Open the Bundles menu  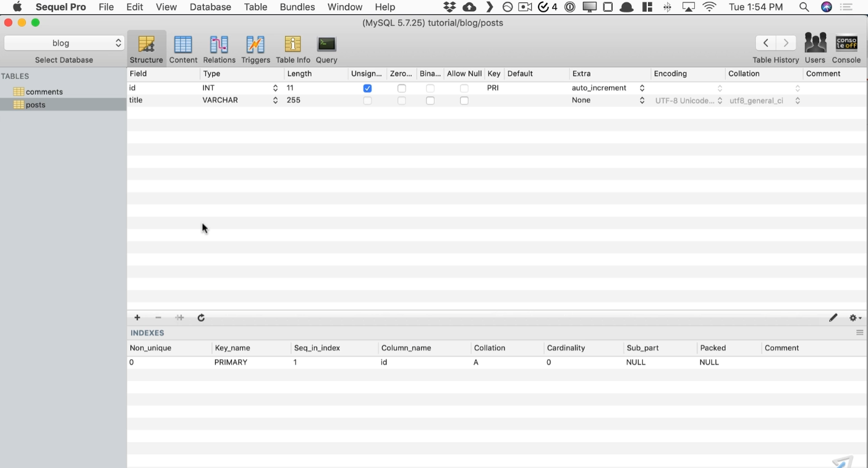click(x=297, y=7)
